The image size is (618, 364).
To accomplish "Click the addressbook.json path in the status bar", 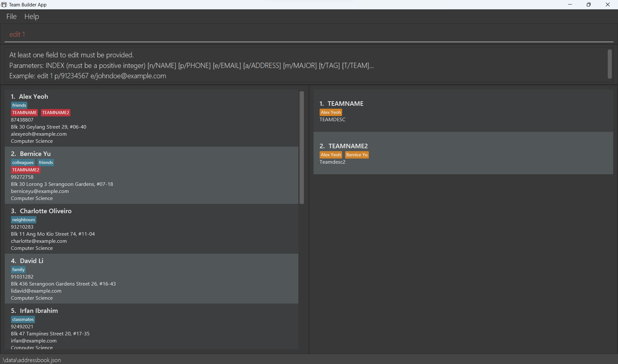I will click(x=32, y=360).
